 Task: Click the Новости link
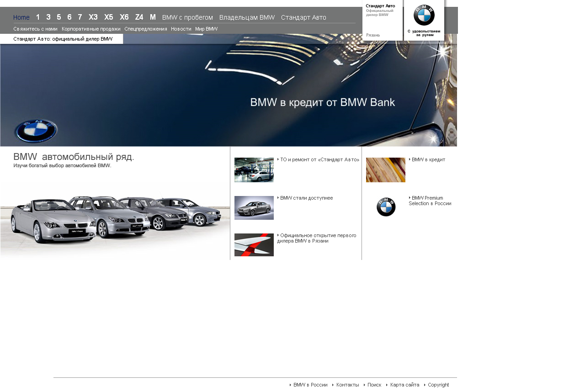point(181,29)
